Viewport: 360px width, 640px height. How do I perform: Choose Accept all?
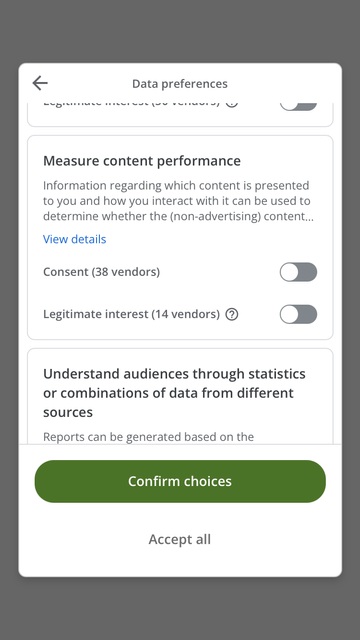point(180,539)
